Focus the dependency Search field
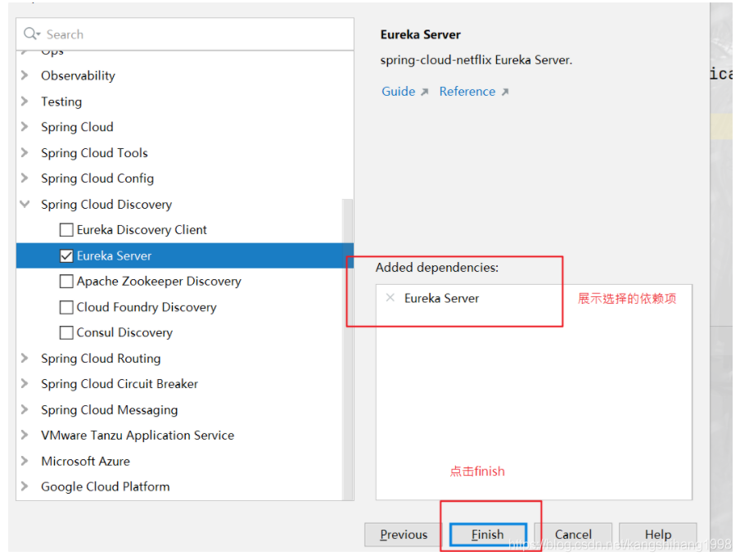Screen dimensions: 740x560 coord(184,34)
